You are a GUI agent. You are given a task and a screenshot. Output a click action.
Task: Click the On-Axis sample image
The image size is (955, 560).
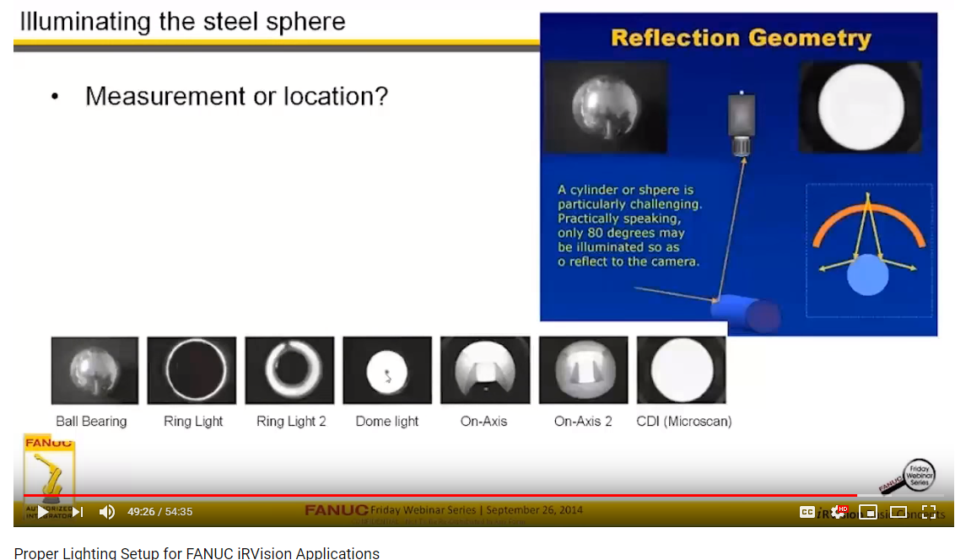[485, 370]
